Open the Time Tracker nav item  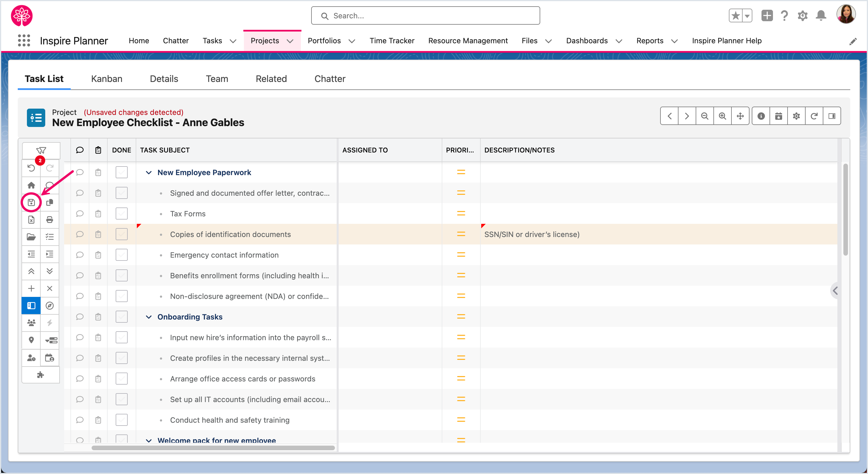(392, 41)
